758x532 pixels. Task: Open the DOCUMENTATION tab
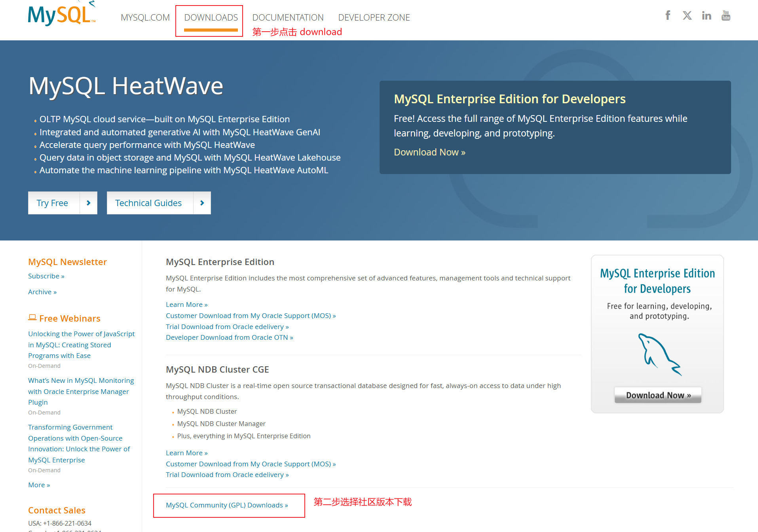tap(288, 18)
